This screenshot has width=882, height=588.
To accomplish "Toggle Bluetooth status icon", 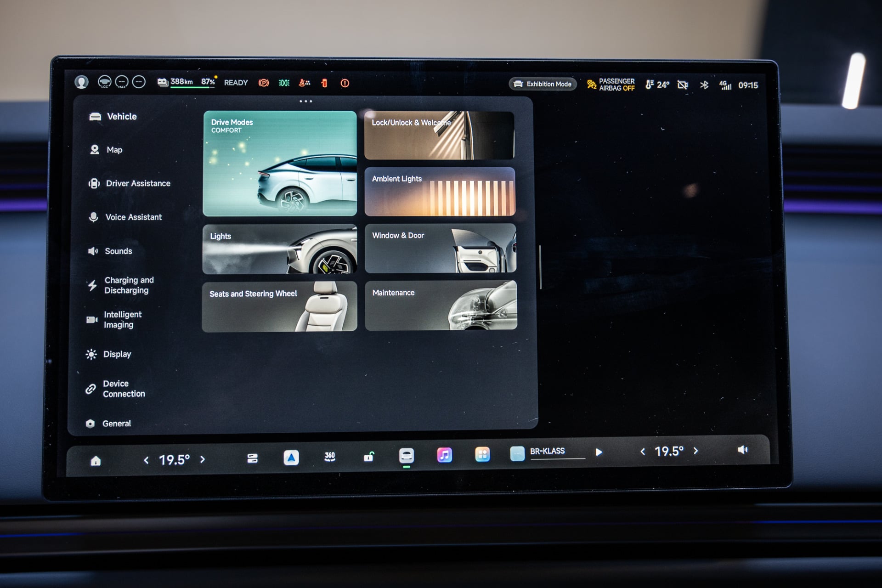I will point(704,85).
